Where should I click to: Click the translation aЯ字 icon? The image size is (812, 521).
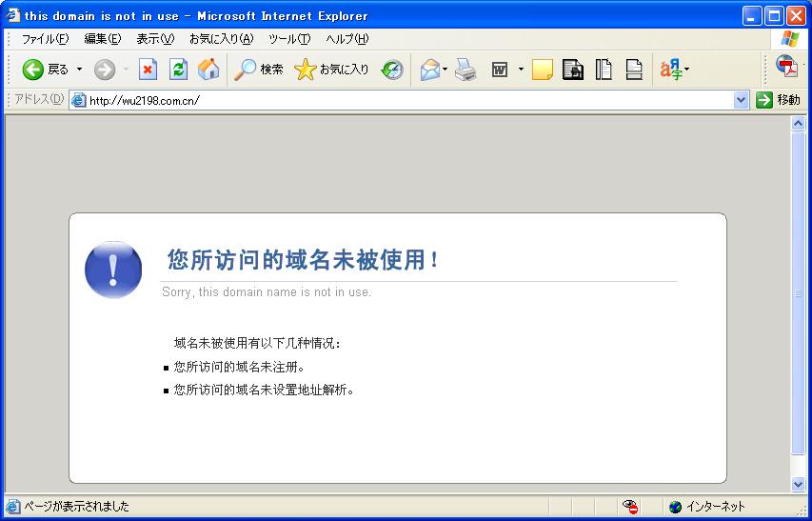(670, 70)
